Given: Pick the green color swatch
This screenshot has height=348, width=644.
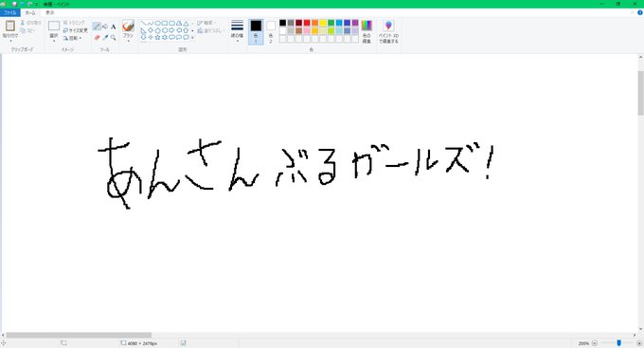Looking at the screenshot, I should (331, 23).
